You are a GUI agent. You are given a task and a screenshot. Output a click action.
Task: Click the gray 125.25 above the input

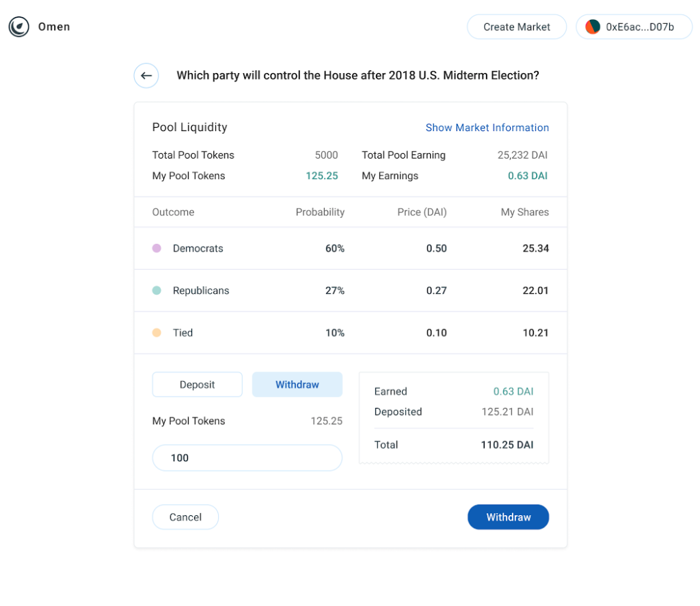pyautogui.click(x=327, y=421)
